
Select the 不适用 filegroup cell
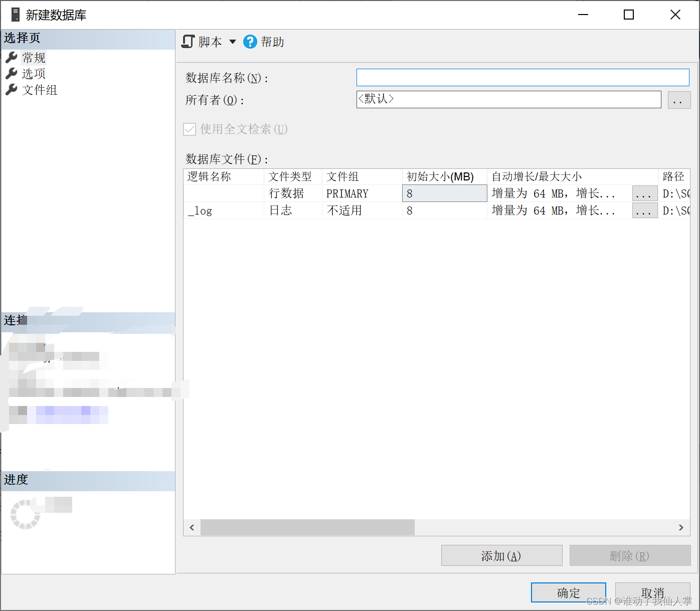tap(362, 211)
